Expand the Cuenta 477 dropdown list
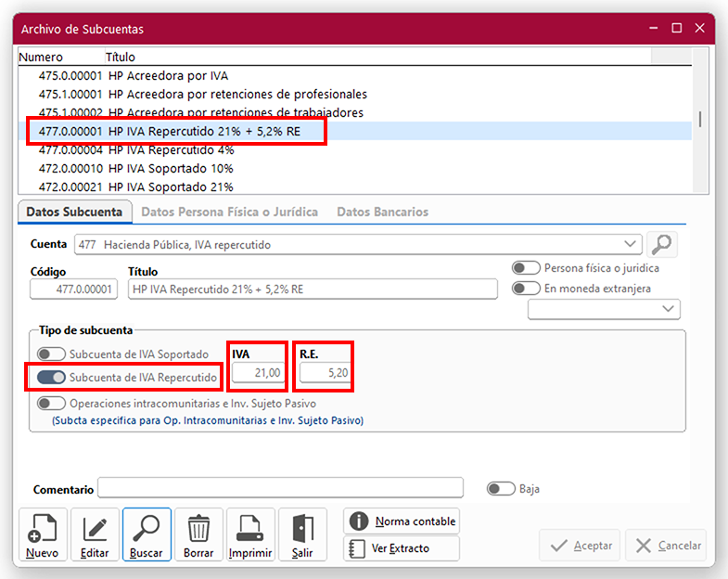Screen dimensions: 728x579 pos(632,244)
